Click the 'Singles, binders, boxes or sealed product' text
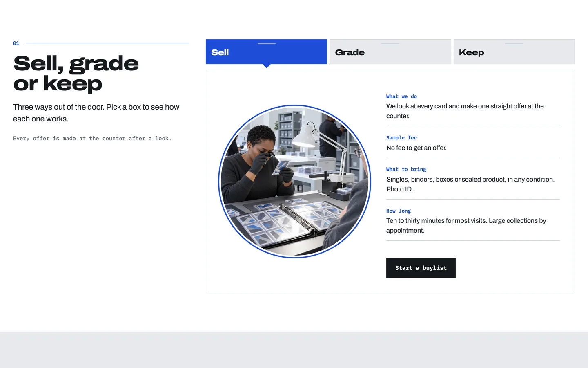The width and height of the screenshot is (588, 368). coord(470,184)
